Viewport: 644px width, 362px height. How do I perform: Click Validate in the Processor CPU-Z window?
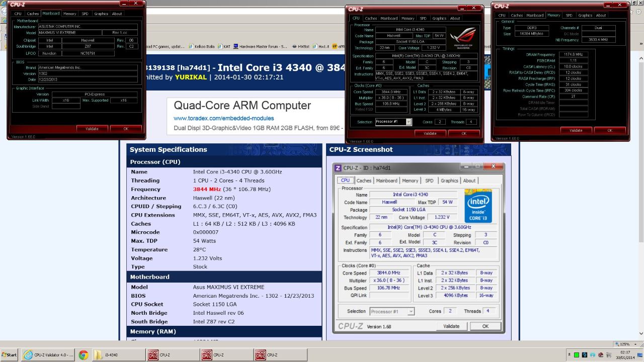click(430, 133)
